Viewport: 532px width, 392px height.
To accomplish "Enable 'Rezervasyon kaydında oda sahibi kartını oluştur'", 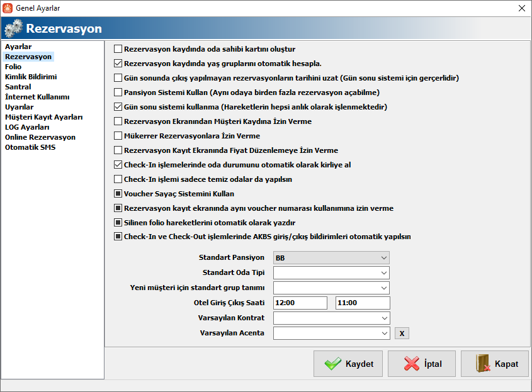I will [118, 49].
